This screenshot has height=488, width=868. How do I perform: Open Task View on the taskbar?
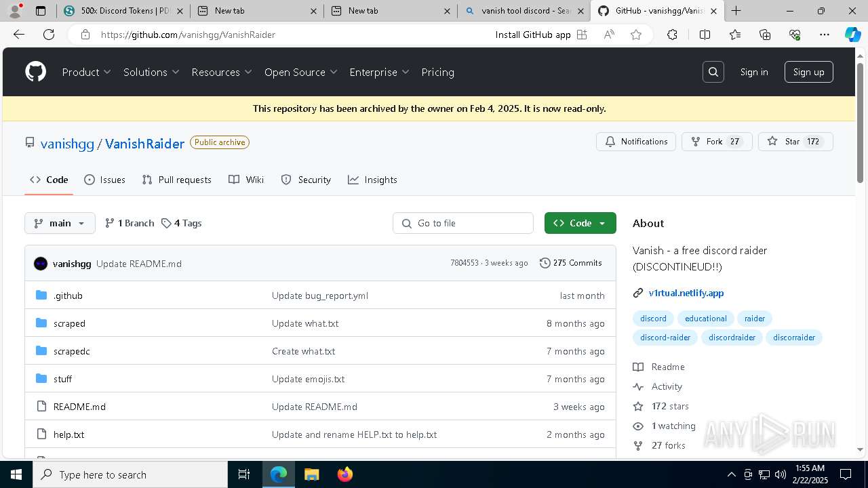point(244,474)
